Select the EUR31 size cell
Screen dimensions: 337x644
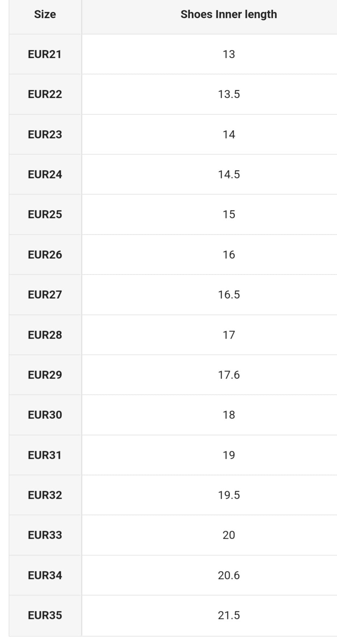pyautogui.click(x=45, y=455)
